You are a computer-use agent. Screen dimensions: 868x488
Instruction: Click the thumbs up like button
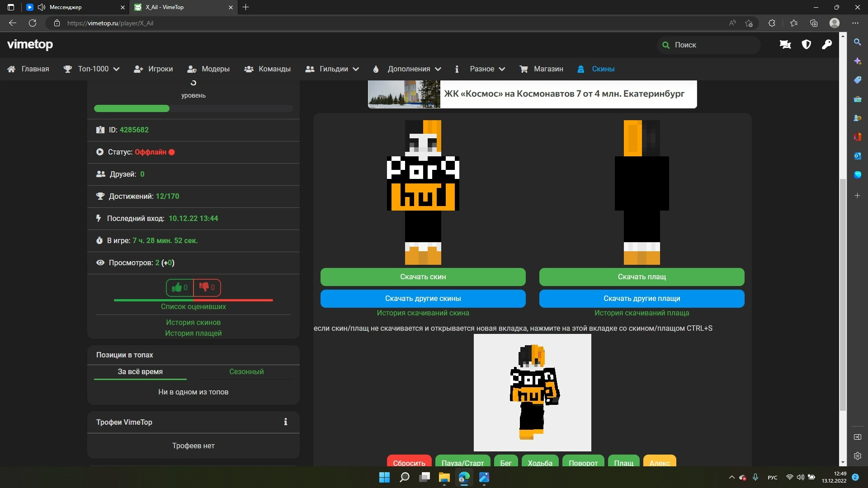(180, 287)
